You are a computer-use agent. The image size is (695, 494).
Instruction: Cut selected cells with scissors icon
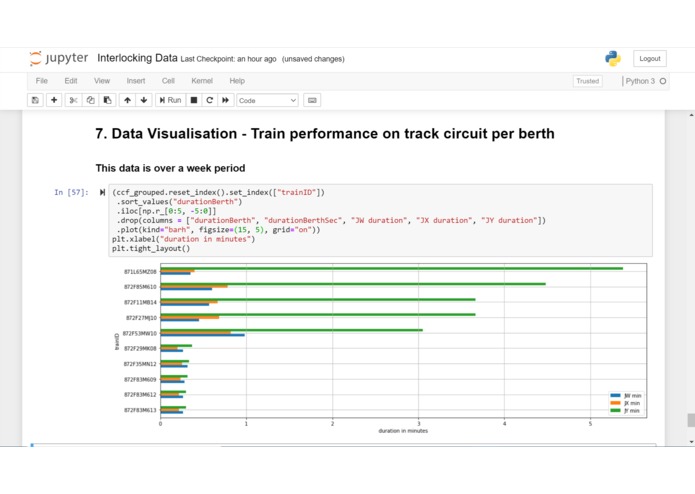73,100
